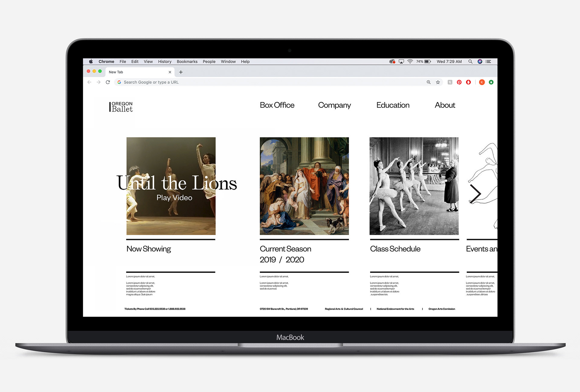Open the Pinterest extension icon

point(459,82)
